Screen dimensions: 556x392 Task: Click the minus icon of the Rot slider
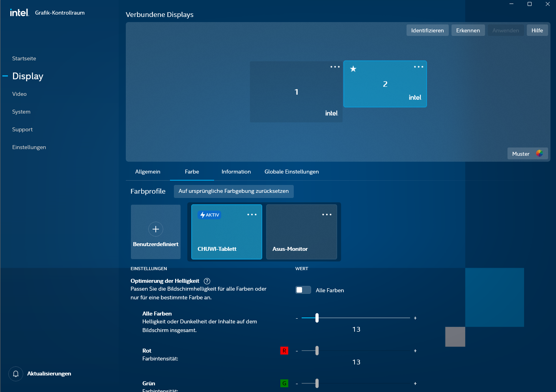[x=297, y=351]
